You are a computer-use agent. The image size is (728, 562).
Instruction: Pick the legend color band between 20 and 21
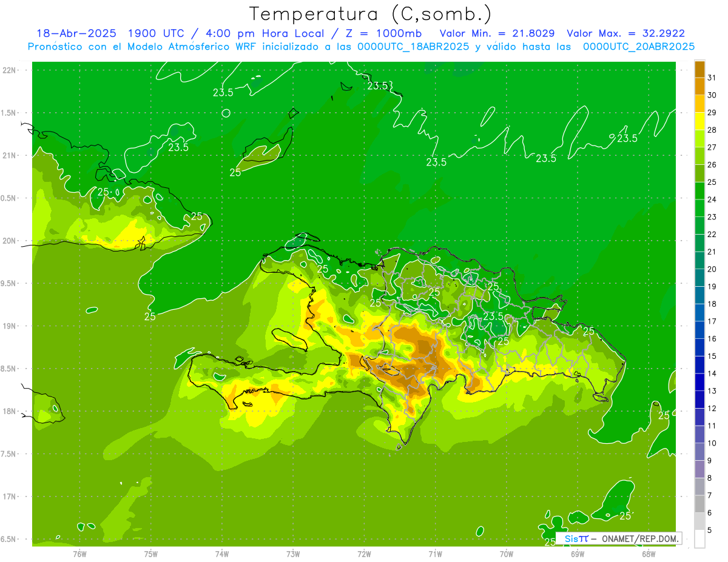coord(699,260)
